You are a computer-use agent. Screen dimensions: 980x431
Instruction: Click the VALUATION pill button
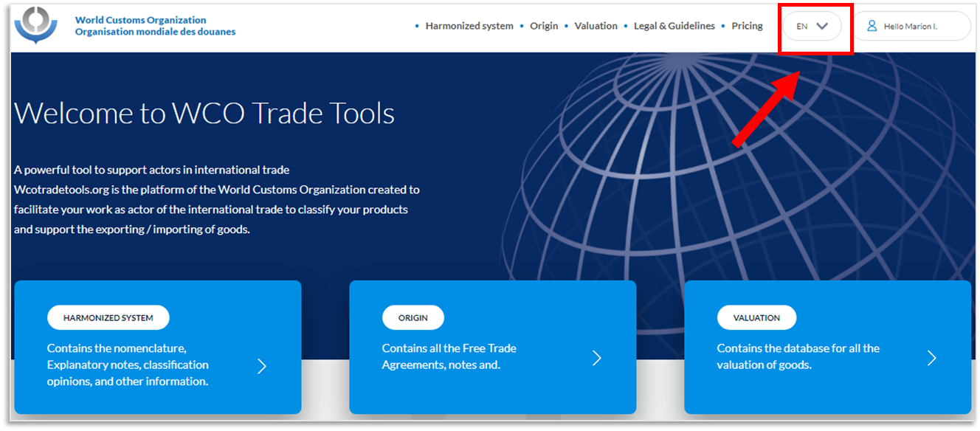pyautogui.click(x=756, y=317)
